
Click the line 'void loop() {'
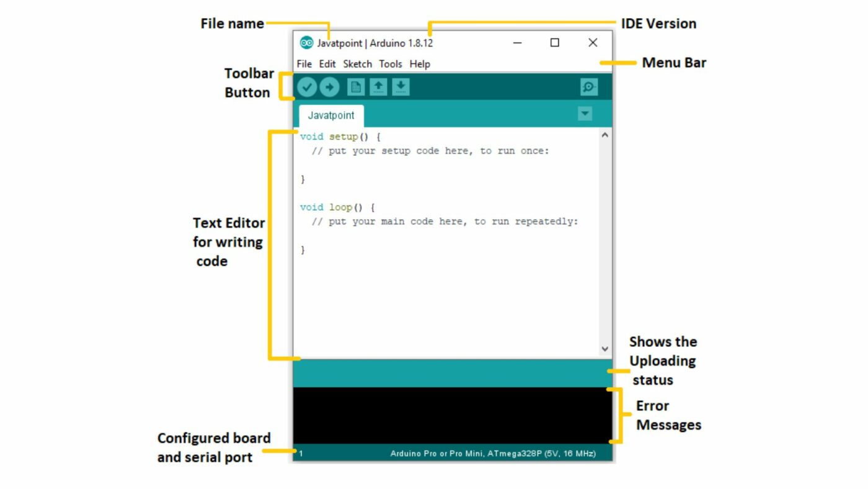(x=337, y=207)
